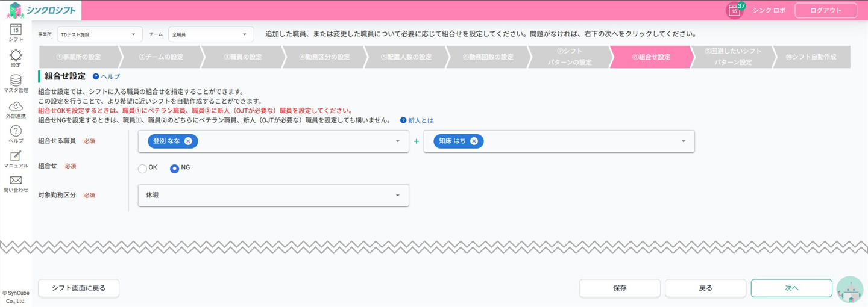
Task: Go to step ⑩シフト自動作成
Action: 811,57
